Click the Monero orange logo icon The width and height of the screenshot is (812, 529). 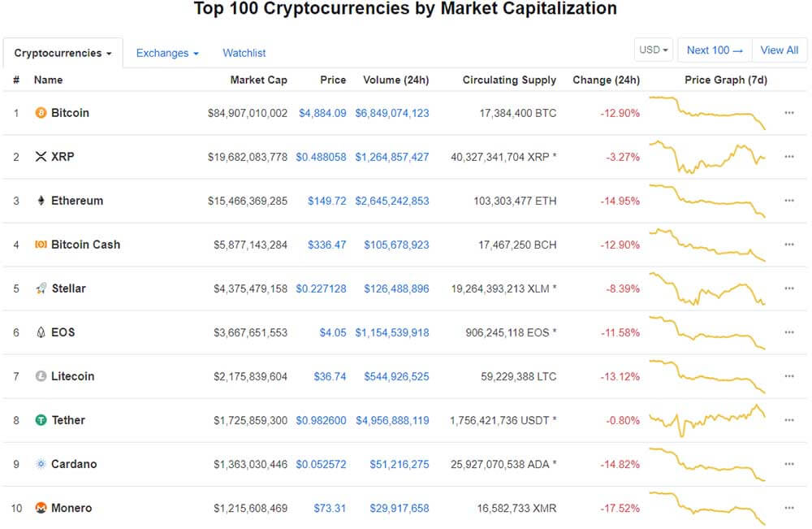[41, 508]
